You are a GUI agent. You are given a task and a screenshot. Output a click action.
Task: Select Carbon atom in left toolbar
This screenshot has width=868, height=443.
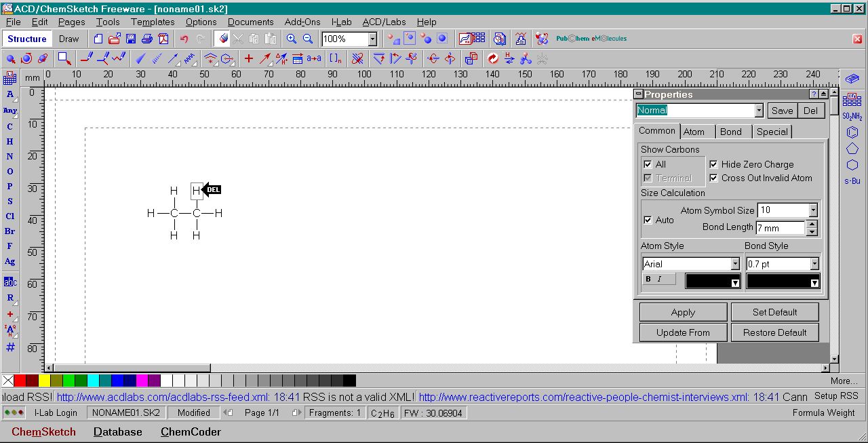coord(10,127)
